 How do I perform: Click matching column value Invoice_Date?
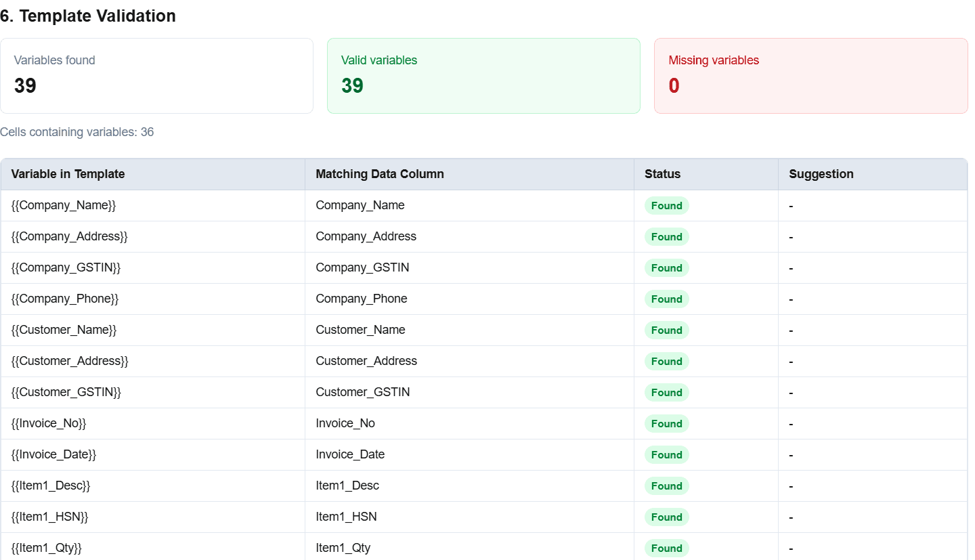coord(350,454)
